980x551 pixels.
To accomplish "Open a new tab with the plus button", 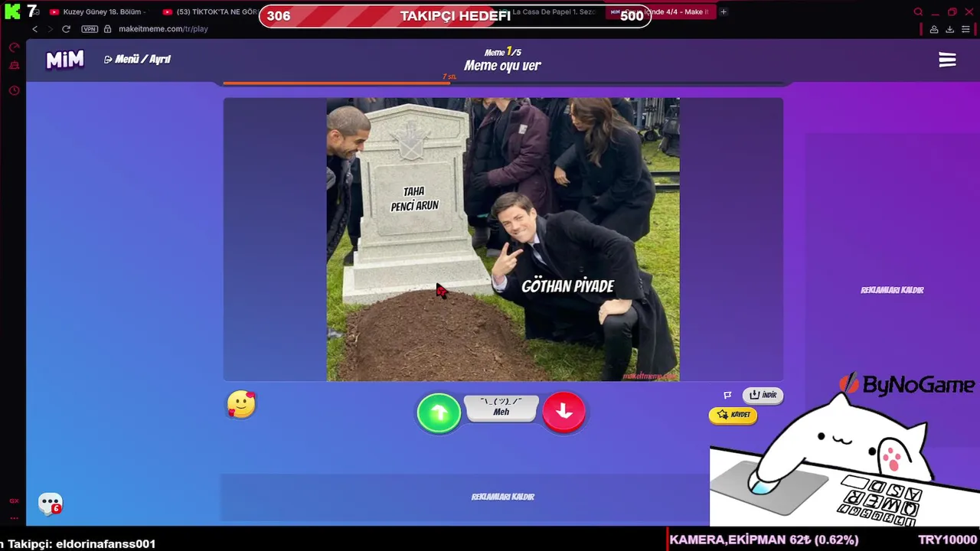I will [724, 12].
